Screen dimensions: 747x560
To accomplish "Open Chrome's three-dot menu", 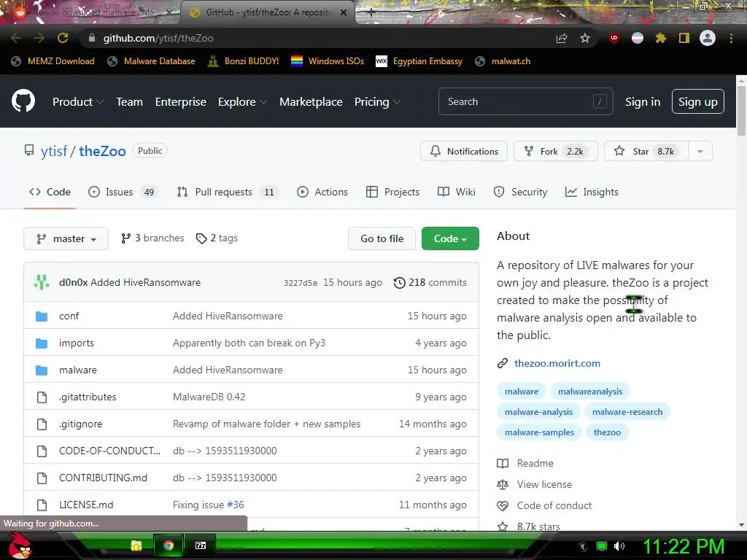I will (731, 38).
